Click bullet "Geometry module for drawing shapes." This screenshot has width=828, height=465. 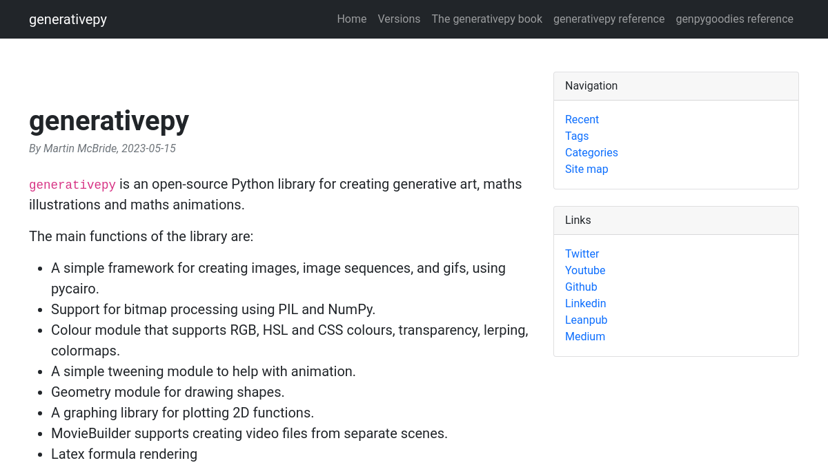pos(168,392)
